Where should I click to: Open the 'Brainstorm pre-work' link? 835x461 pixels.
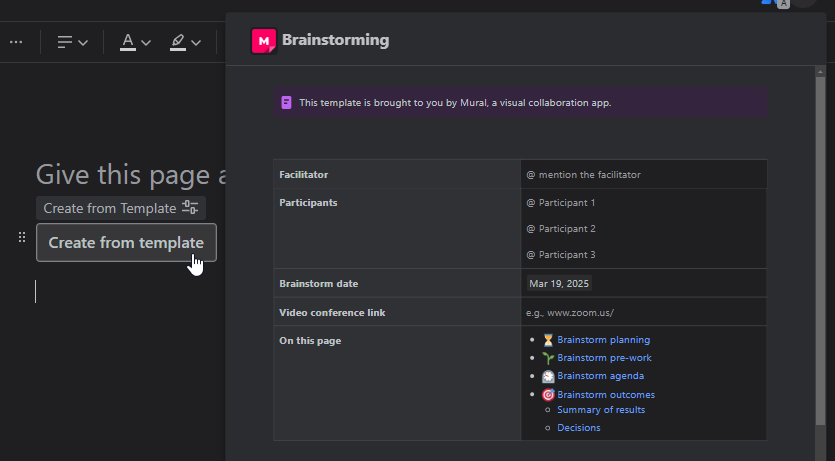click(604, 358)
